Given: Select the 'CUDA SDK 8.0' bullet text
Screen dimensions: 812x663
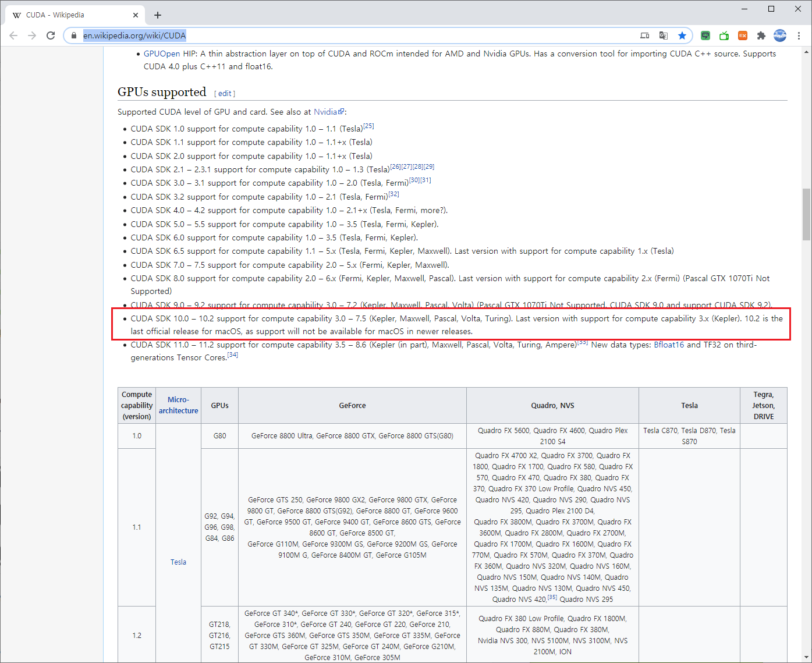Looking at the screenshot, I should click(x=450, y=285).
